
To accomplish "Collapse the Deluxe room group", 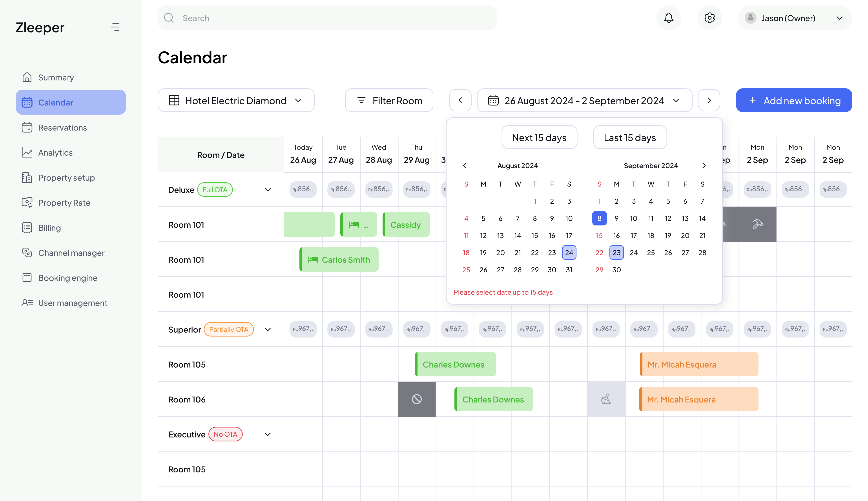I will click(x=268, y=190).
